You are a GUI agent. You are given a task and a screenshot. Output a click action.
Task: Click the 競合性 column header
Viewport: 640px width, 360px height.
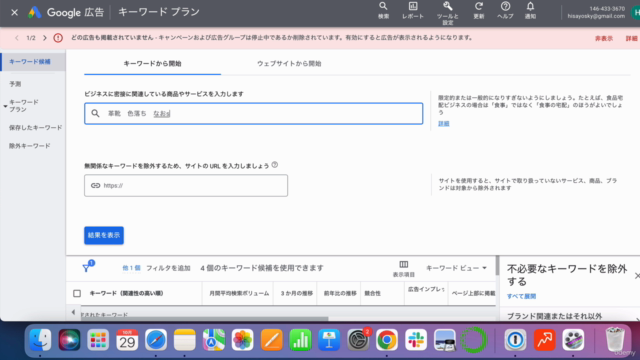[373, 293]
